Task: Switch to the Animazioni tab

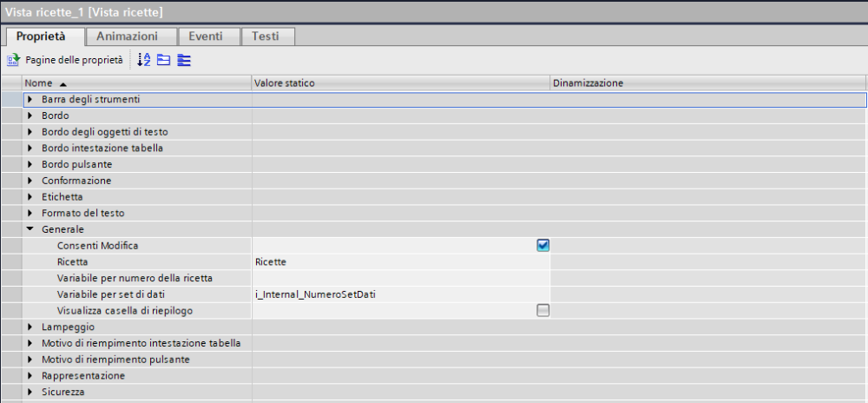Action: [127, 36]
